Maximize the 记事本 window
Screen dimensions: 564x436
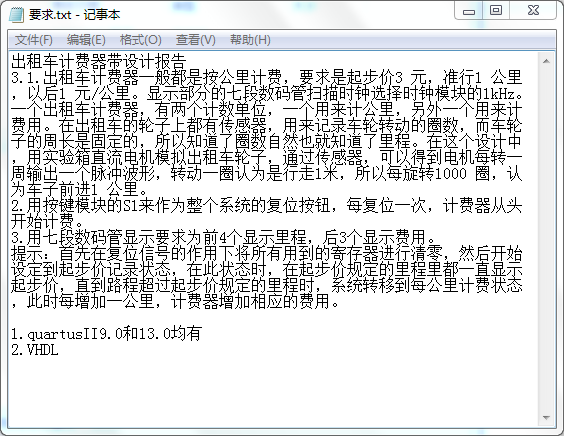[496, 11]
